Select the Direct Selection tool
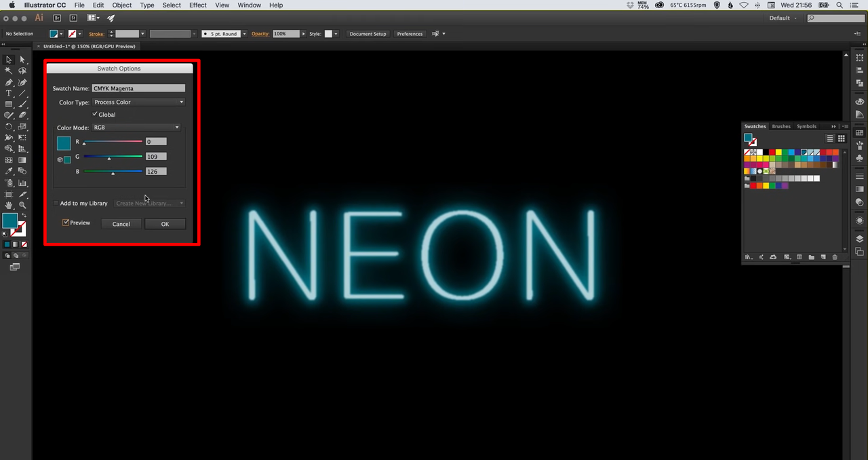The width and height of the screenshot is (868, 460). [22, 60]
